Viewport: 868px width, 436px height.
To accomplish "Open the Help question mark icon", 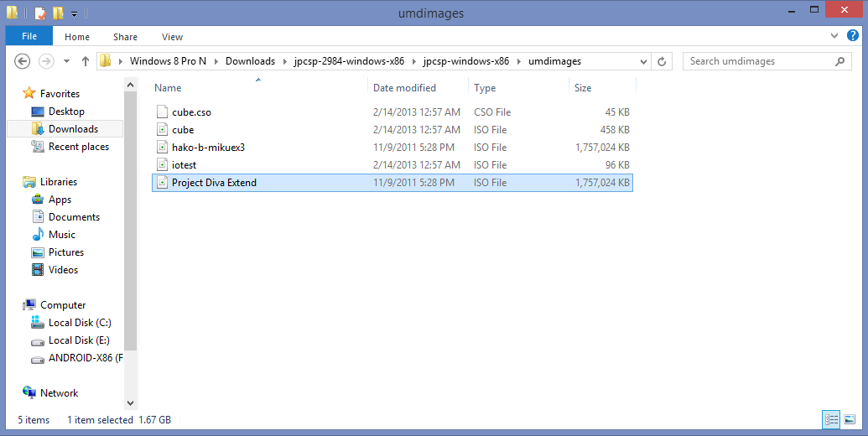I will [x=853, y=36].
